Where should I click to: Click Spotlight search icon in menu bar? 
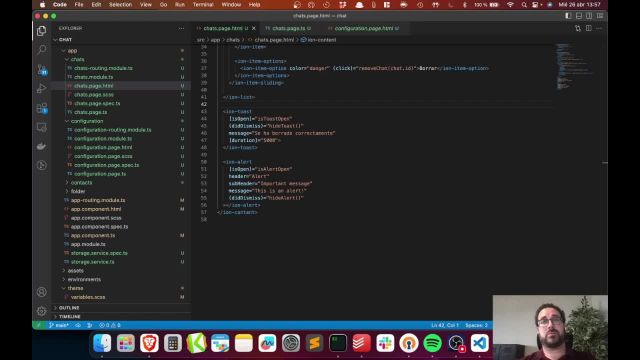pyautogui.click(x=524, y=4)
